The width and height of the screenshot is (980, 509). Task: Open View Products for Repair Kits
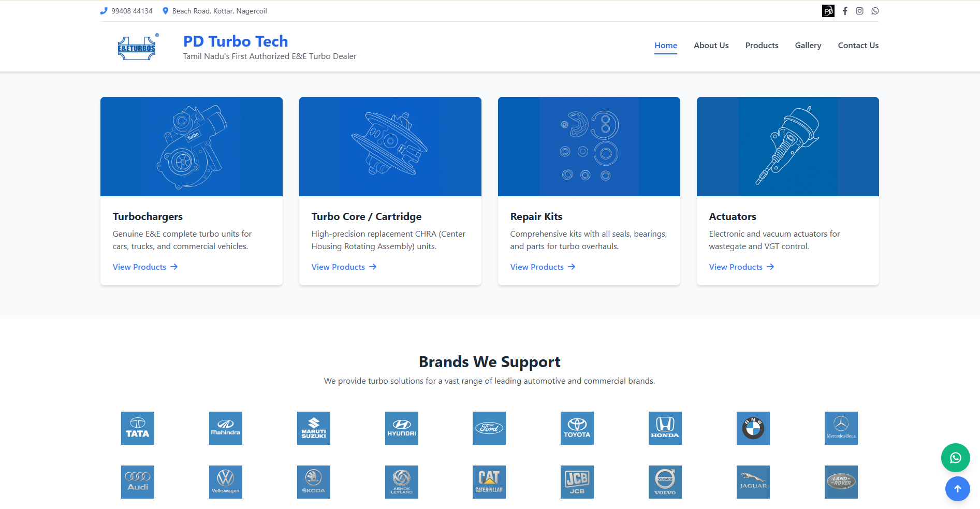coord(543,267)
